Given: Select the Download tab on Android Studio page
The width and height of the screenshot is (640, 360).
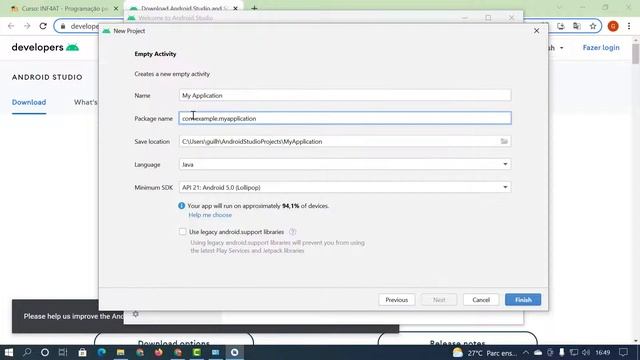Looking at the screenshot, I should pyautogui.click(x=29, y=102).
